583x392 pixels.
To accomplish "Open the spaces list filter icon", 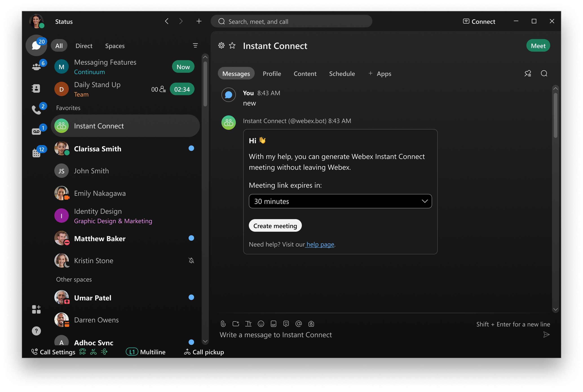I will pyautogui.click(x=195, y=46).
